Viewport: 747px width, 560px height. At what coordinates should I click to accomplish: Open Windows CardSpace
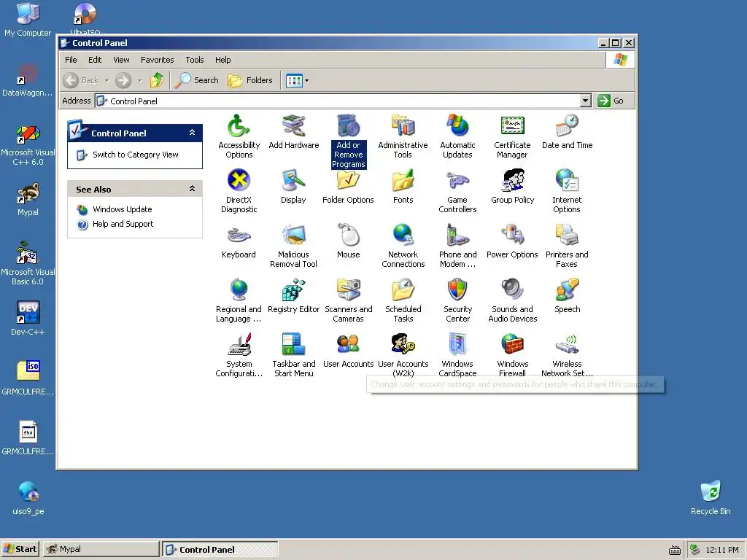(457, 355)
